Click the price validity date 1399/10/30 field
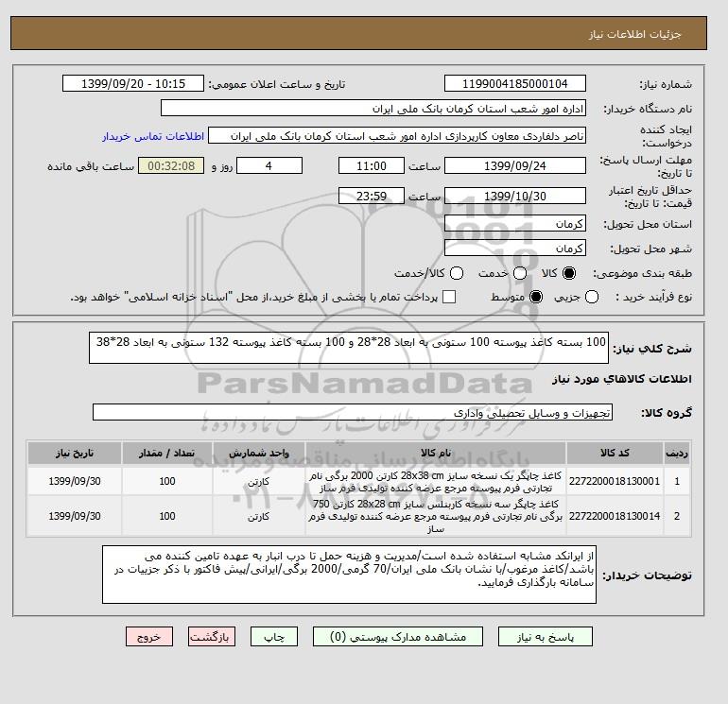Image resolution: width=728 pixels, height=704 pixels. (x=515, y=196)
